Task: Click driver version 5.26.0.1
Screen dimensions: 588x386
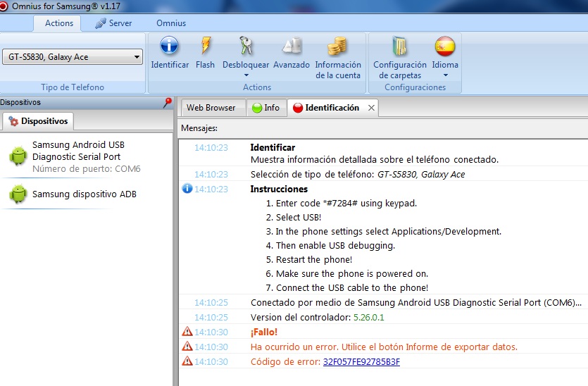Action: click(368, 318)
